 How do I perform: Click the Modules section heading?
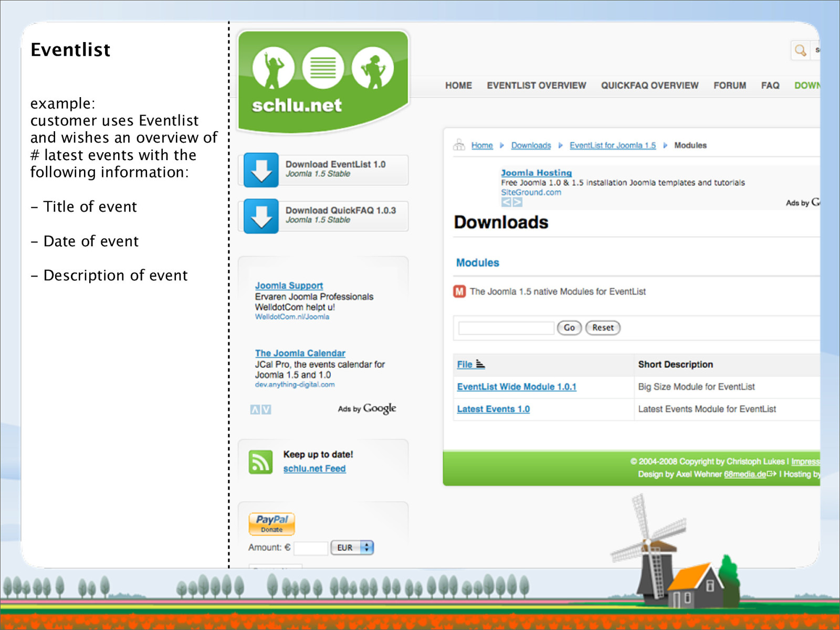point(478,262)
